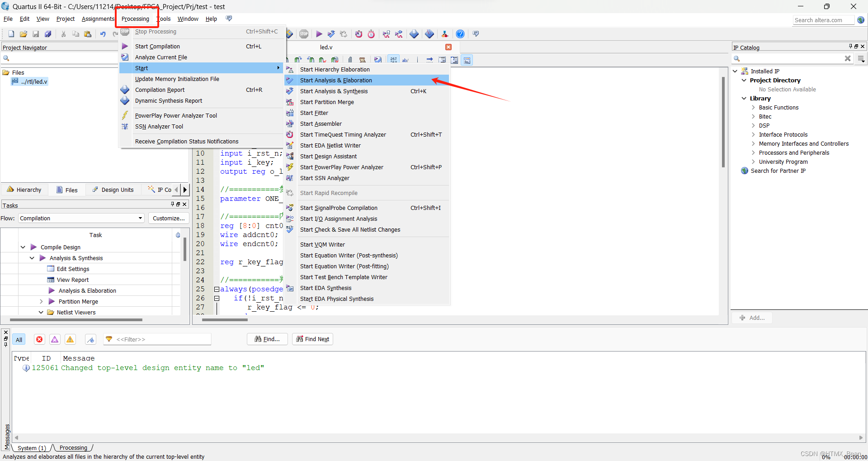Screen dimensions: 868x461
Task: Click the Search altera.com field
Action: point(823,20)
